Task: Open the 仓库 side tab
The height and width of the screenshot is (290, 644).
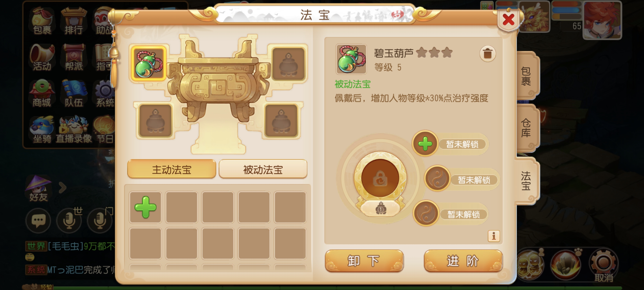Action: coord(526,128)
